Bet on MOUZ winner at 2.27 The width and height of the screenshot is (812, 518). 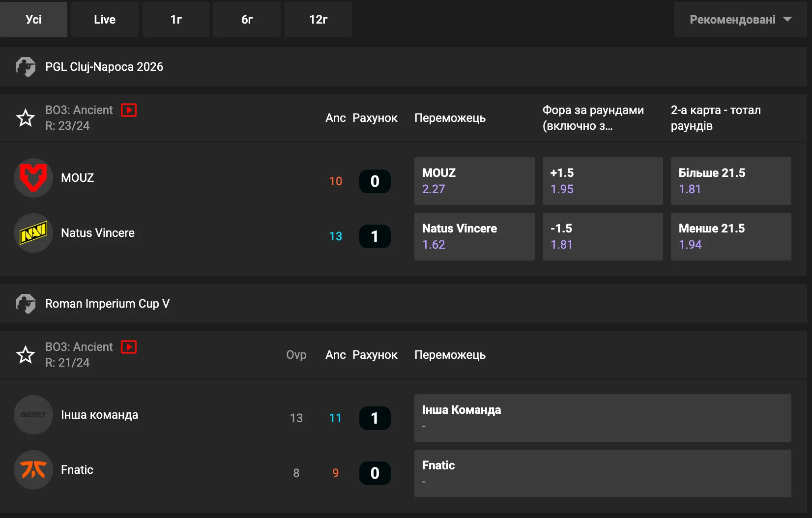(x=474, y=181)
